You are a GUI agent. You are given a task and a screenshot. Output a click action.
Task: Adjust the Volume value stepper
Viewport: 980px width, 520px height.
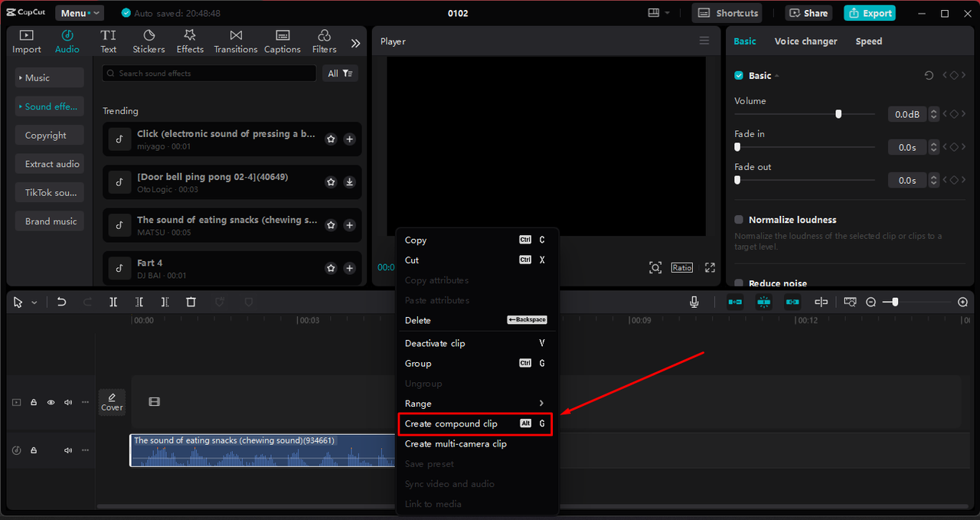[x=933, y=114]
